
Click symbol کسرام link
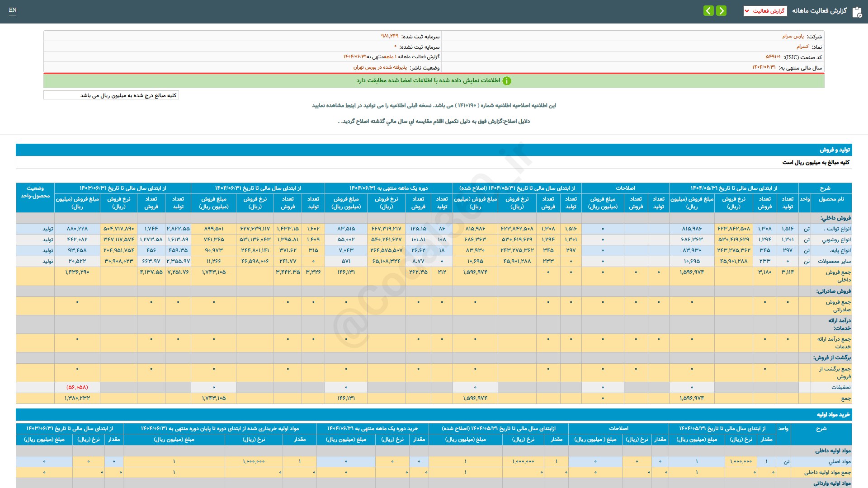802,47
